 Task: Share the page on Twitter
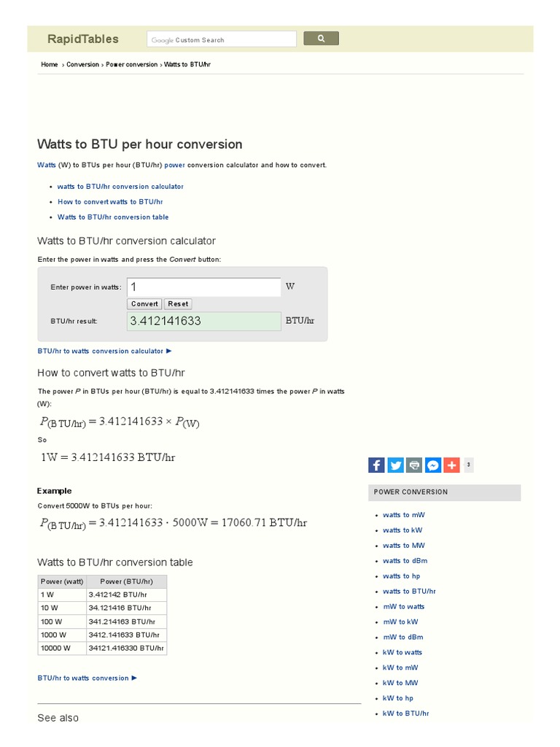(395, 465)
